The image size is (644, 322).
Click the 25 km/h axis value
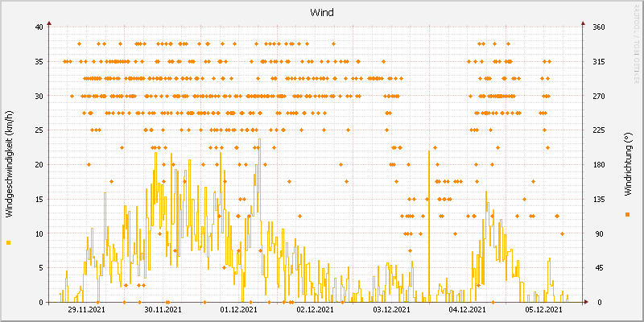tap(39, 130)
